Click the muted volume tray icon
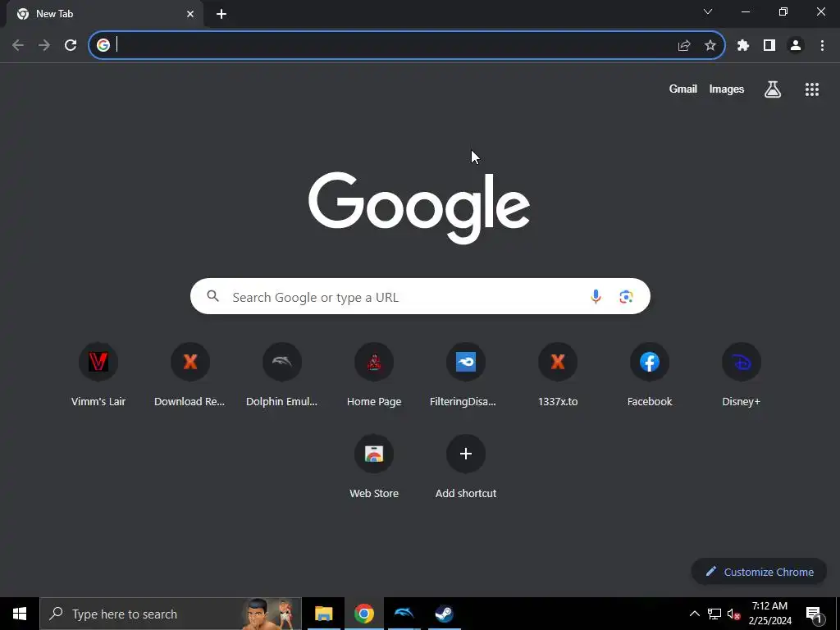The image size is (840, 630). point(734,614)
